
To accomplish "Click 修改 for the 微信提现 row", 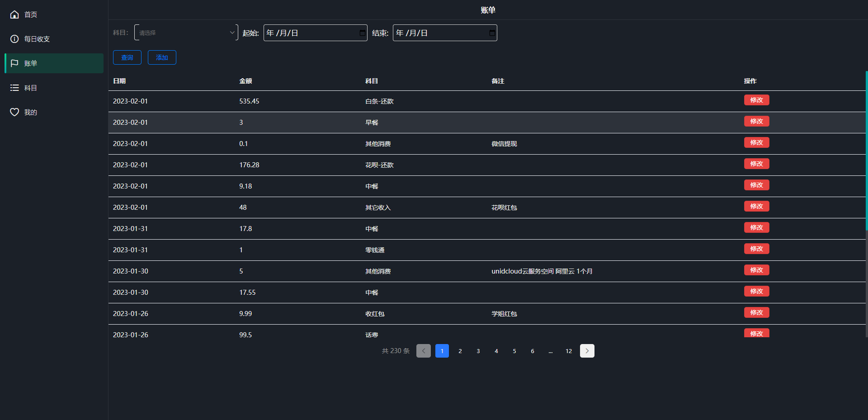I will 757,142.
